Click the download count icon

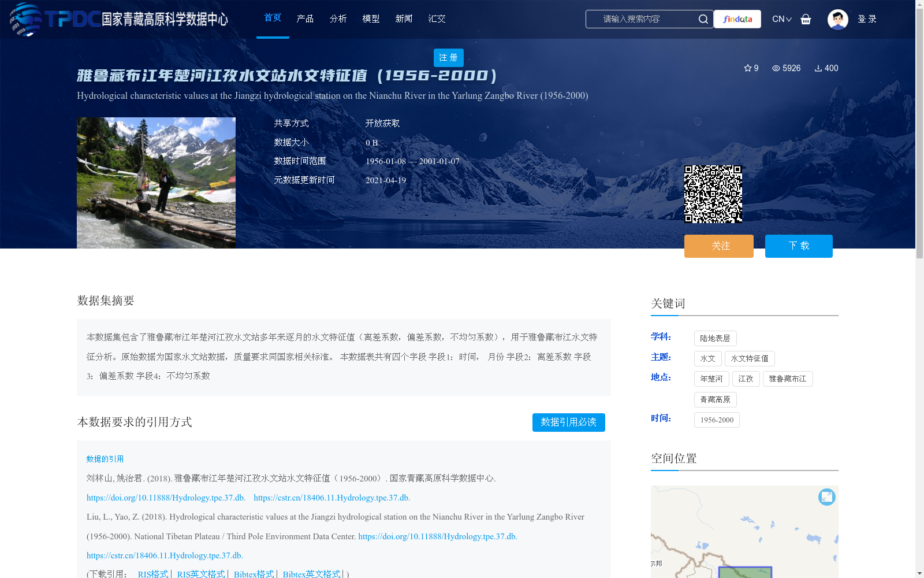click(x=818, y=68)
